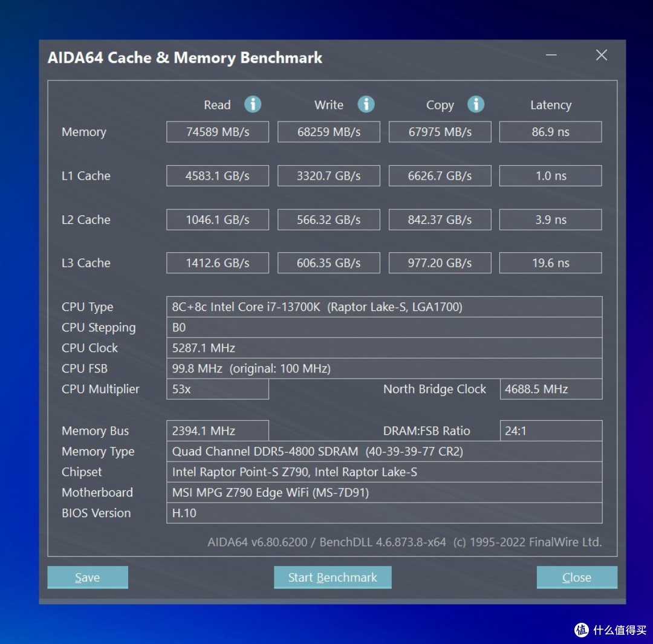Screen dimensions: 653x644
Task: Click Memory Bus value 2394.1 MHz
Action: (218, 431)
